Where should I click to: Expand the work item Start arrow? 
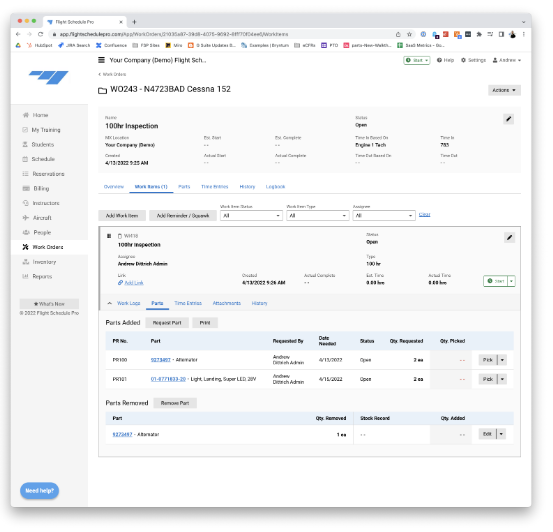(x=511, y=281)
